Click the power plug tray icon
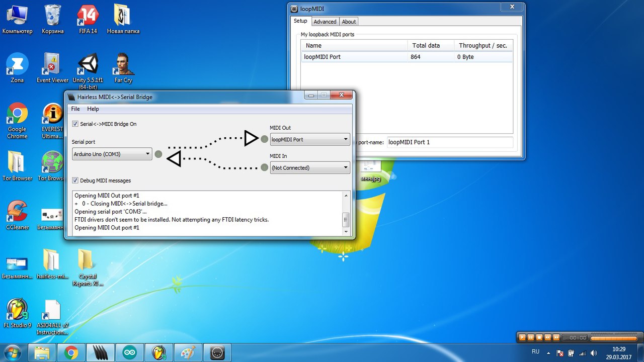Screen dimensions: 644x362 click(x=572, y=352)
